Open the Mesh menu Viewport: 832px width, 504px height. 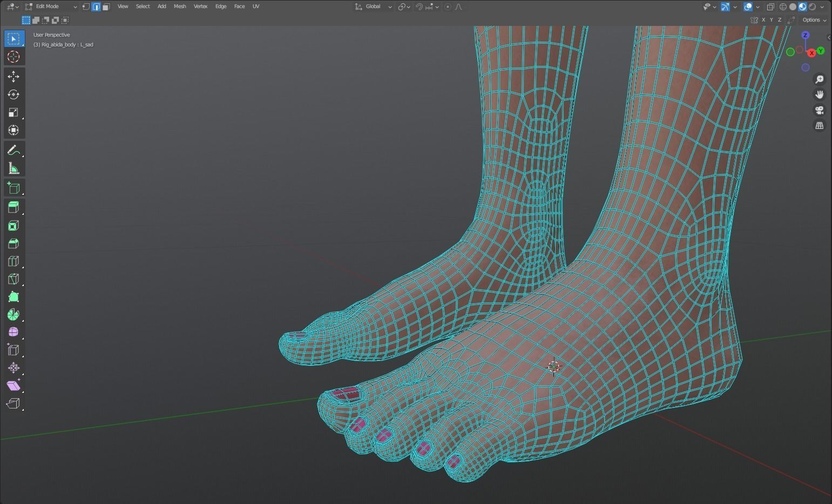pyautogui.click(x=180, y=6)
